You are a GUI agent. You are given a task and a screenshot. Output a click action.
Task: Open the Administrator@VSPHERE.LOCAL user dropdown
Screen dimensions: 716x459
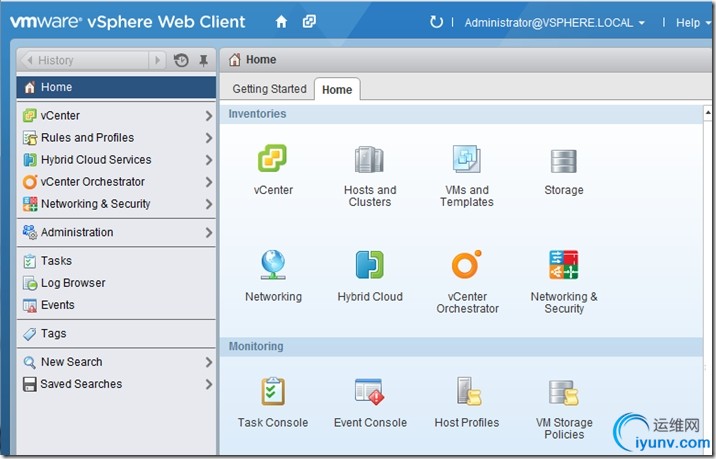pos(554,22)
